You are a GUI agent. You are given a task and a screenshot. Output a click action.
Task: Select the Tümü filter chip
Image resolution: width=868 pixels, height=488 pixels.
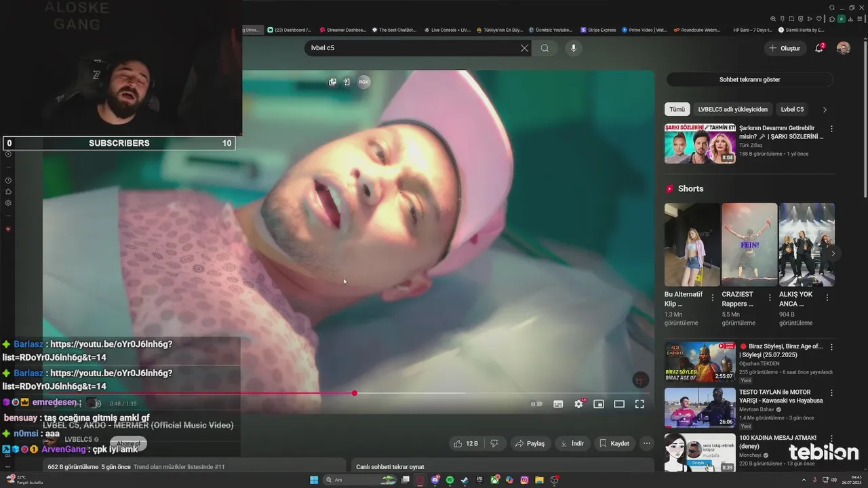677,109
